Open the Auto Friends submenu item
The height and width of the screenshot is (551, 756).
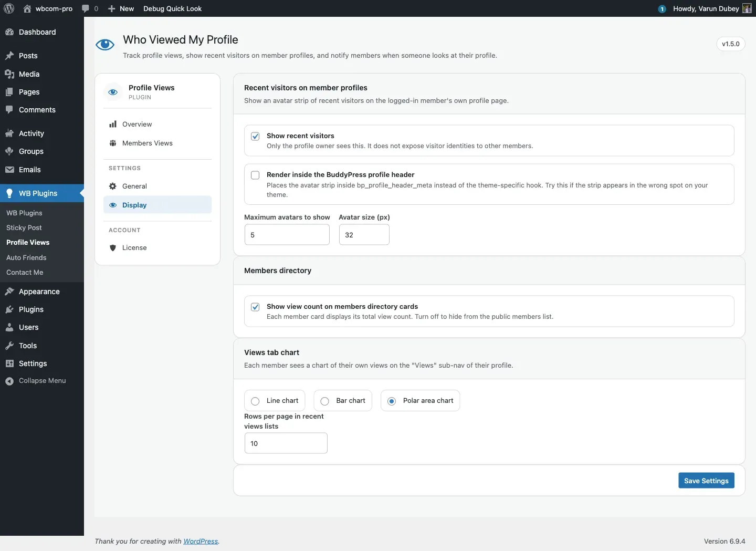(x=26, y=257)
